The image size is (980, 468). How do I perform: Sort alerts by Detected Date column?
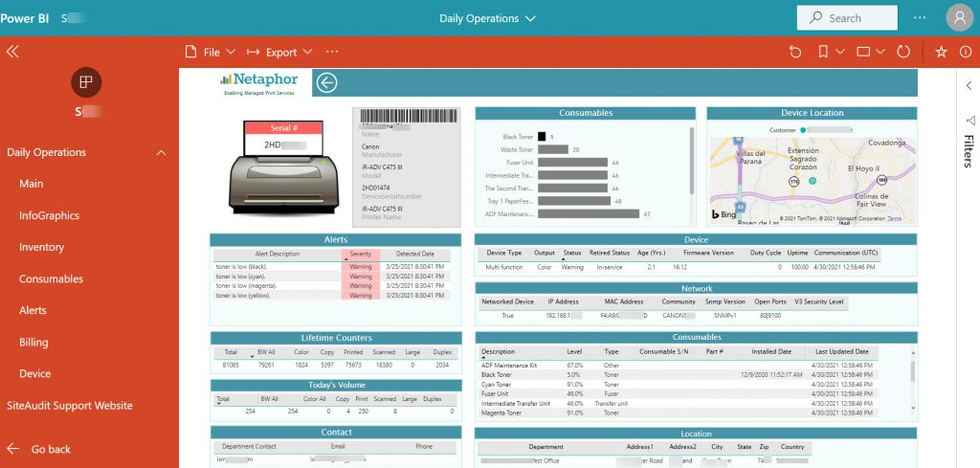pyautogui.click(x=415, y=255)
